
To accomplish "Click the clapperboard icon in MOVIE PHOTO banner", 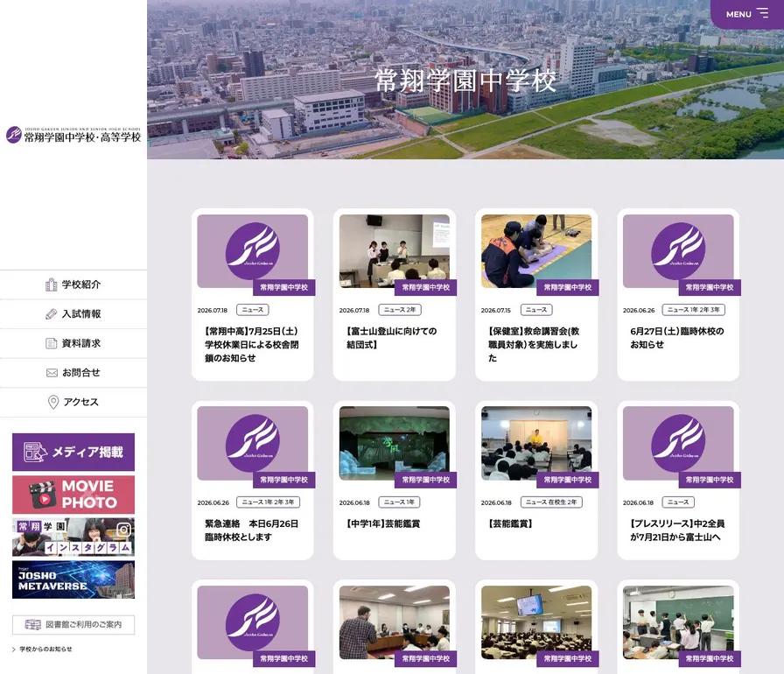I will tap(42, 494).
